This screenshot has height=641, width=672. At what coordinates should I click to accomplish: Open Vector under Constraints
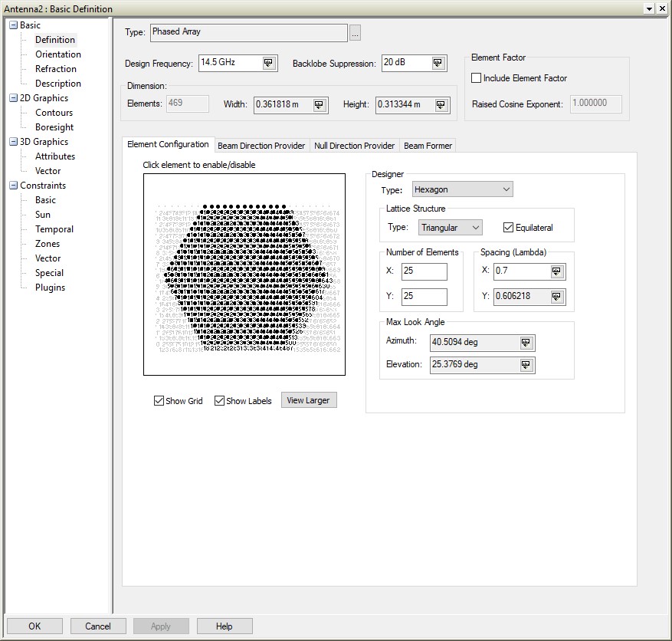48,258
